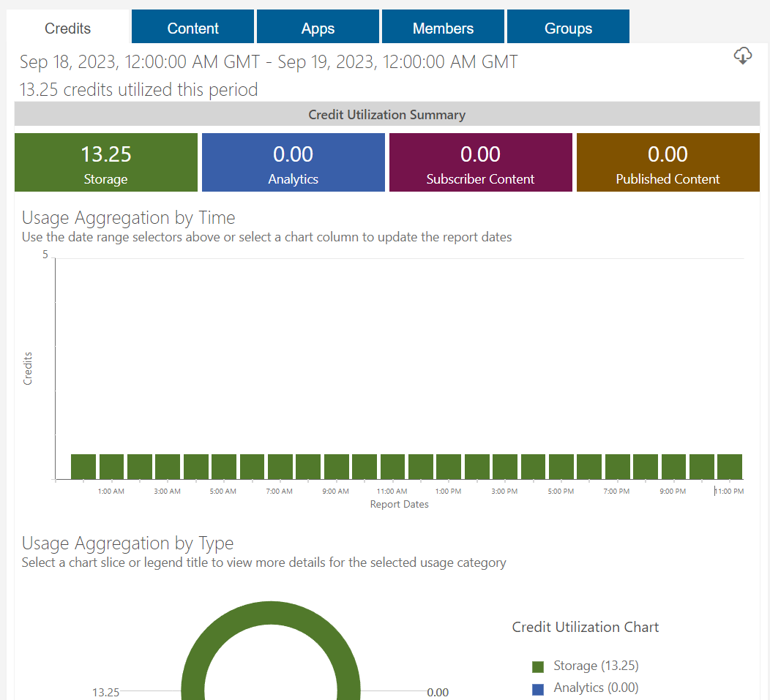Select the Subscriber Content 0.00 tile

pyautogui.click(x=481, y=162)
